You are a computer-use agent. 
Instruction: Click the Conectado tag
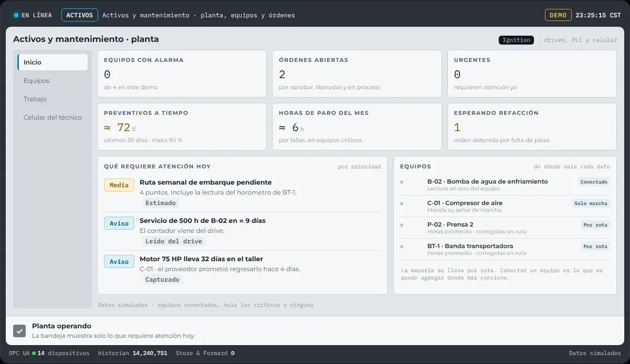pos(594,182)
